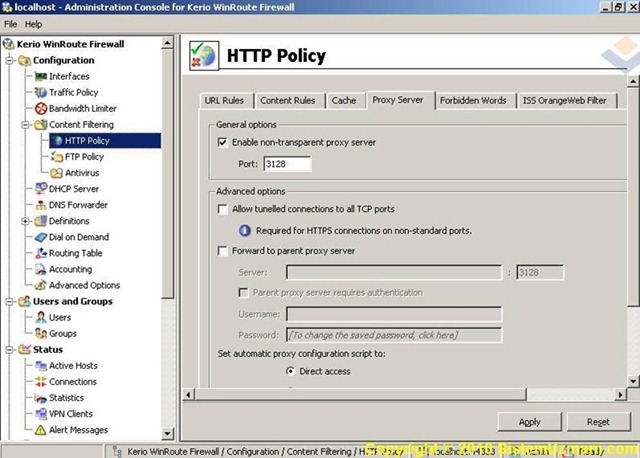The image size is (640, 458).
Task: Click the Apply button
Action: (x=530, y=422)
